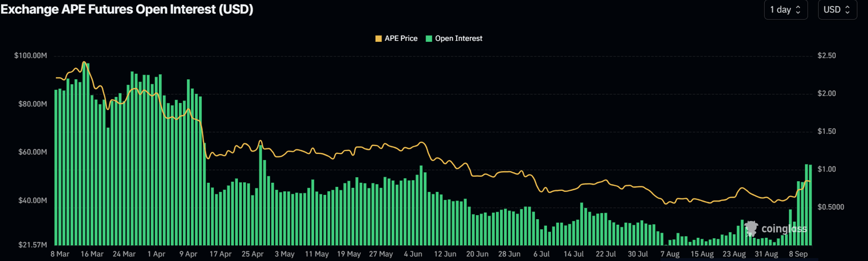The width and height of the screenshot is (868, 261).
Task: Click the 6 Jul date label
Action: click(541, 254)
